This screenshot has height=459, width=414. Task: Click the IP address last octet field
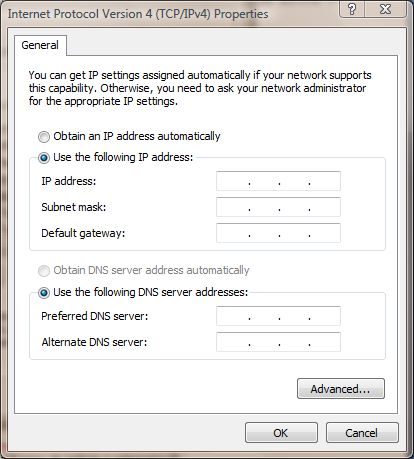pos(325,181)
